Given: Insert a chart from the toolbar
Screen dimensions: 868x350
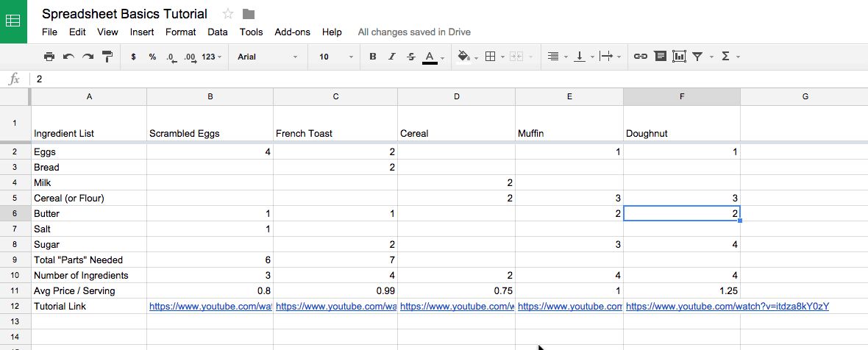Looking at the screenshot, I should pos(679,57).
